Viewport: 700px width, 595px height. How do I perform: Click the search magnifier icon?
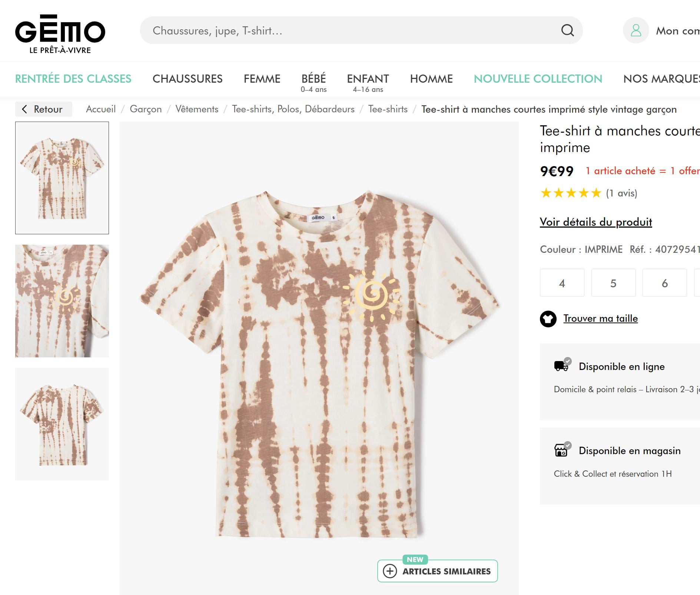click(x=567, y=30)
